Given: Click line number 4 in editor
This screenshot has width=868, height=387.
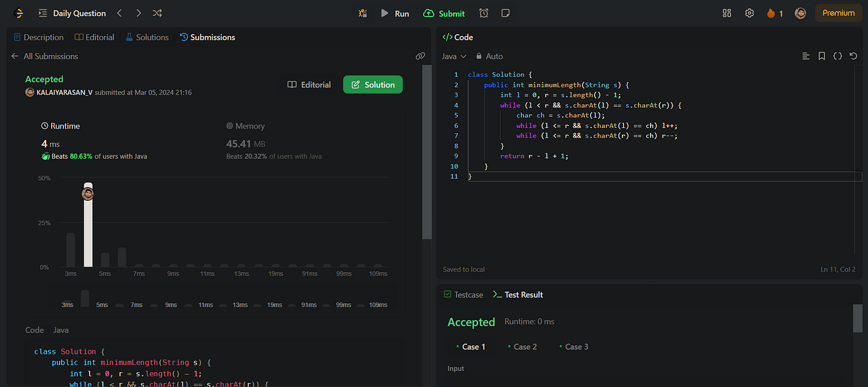Looking at the screenshot, I should pos(456,105).
